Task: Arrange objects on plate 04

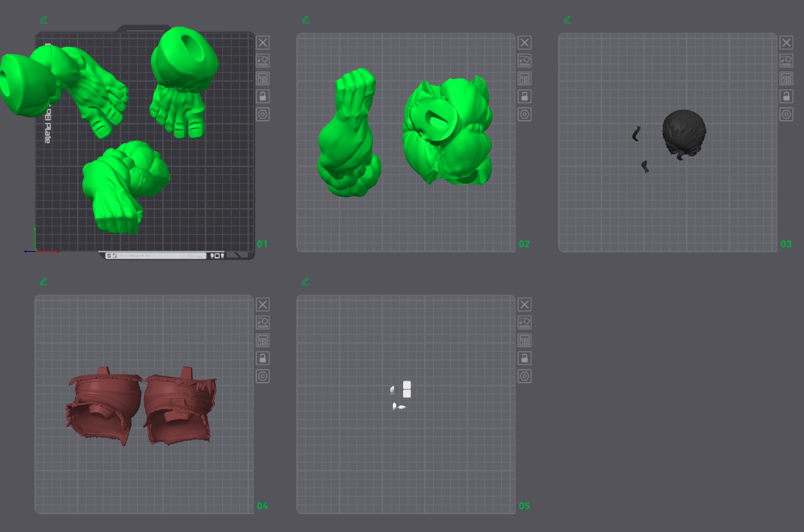Action: 263,340
